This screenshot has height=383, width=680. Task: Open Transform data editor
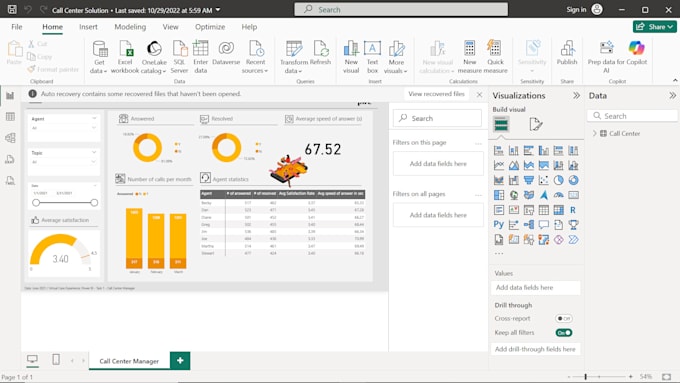click(x=294, y=57)
